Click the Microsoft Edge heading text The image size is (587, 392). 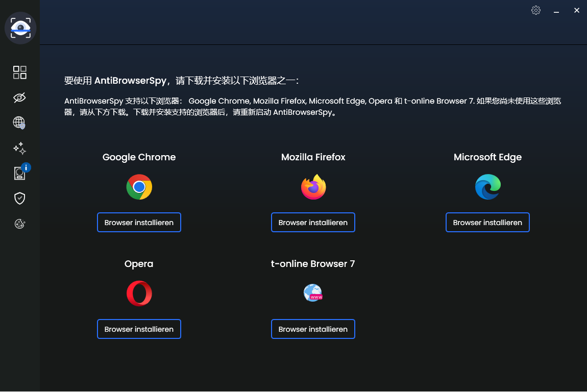487,157
